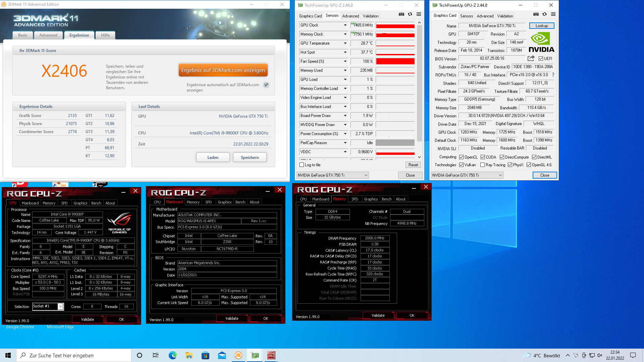
Task: Click the network icon in system tray
Action: [592, 355]
